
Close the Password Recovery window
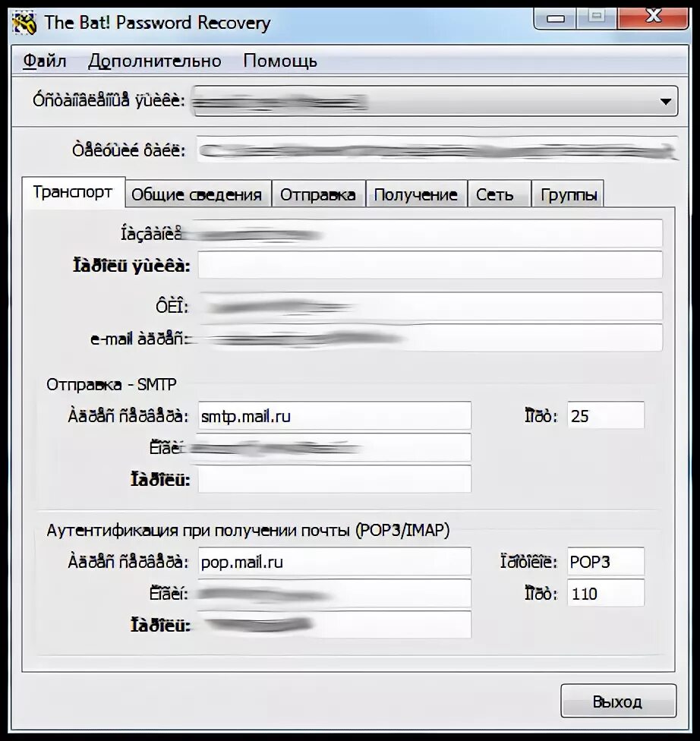coord(653,18)
